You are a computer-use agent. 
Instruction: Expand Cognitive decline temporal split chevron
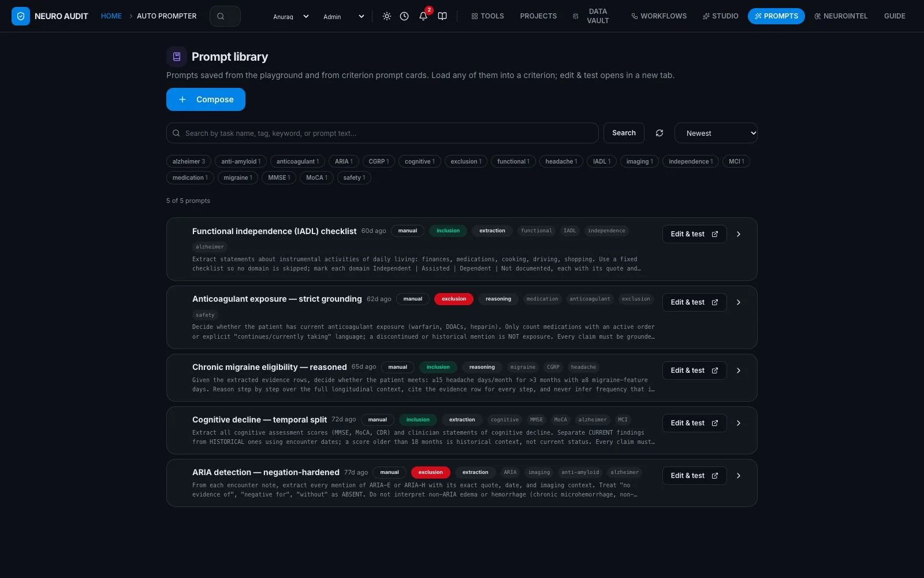739,423
